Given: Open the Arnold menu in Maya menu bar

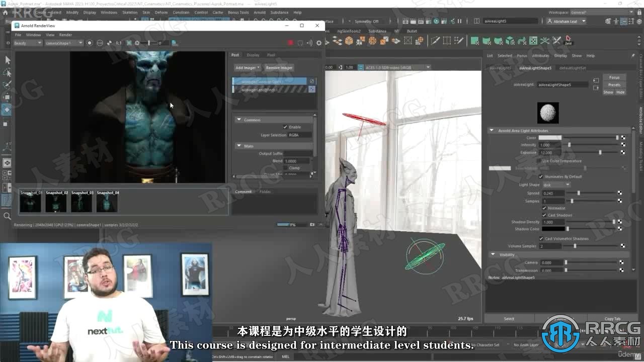Looking at the screenshot, I should click(x=260, y=13).
